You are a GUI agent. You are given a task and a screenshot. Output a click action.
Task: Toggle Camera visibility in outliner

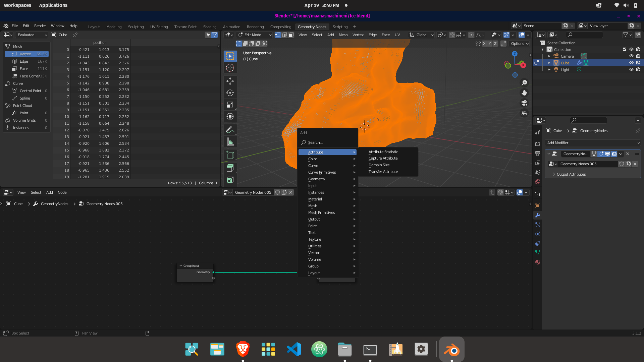631,56
